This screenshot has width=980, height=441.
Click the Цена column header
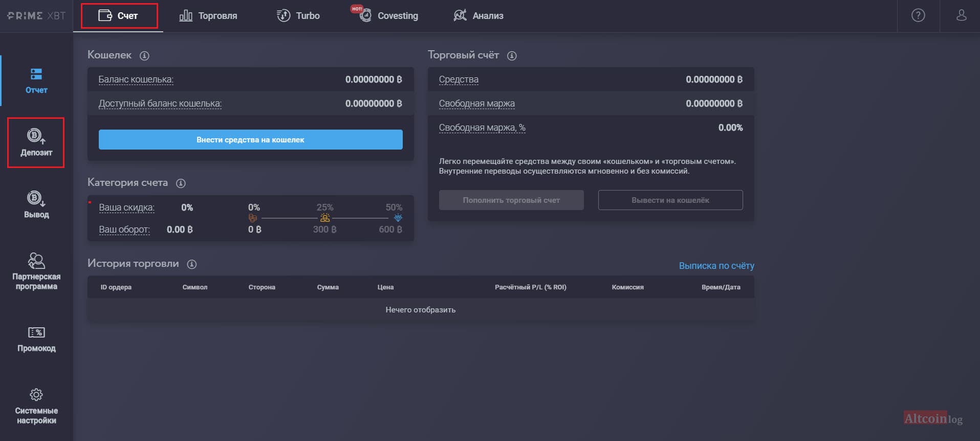[x=386, y=287]
